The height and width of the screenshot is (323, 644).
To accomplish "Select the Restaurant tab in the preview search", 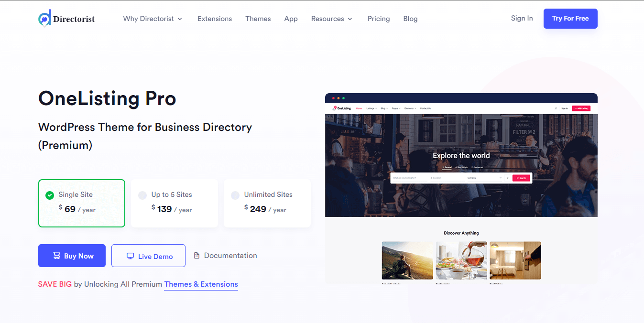I will [x=478, y=167].
